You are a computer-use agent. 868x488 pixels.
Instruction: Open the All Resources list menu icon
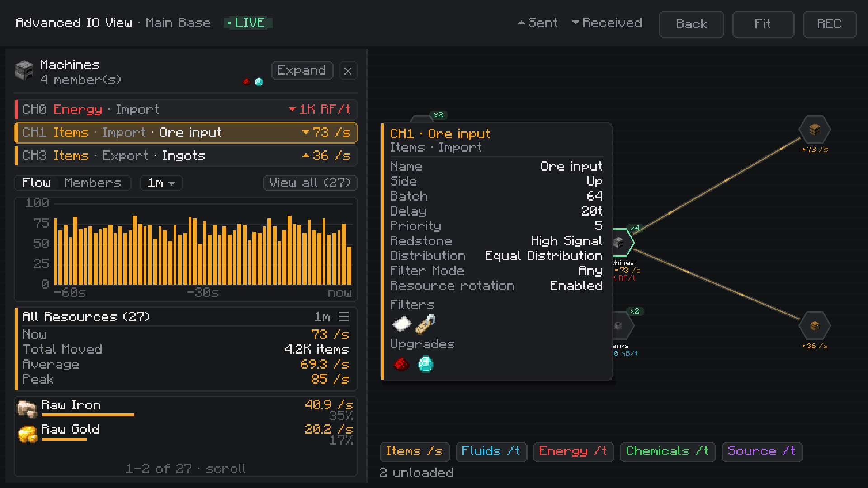point(344,317)
